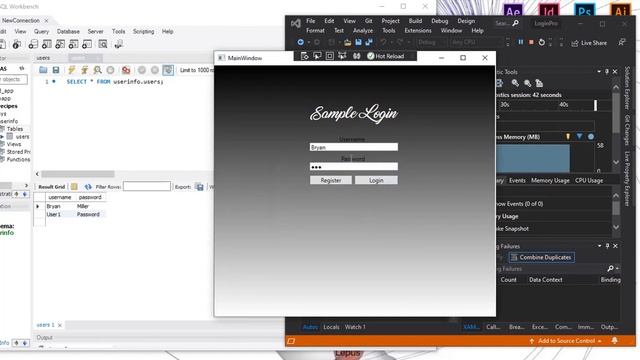Click Password field in Sample Login

(x=354, y=167)
